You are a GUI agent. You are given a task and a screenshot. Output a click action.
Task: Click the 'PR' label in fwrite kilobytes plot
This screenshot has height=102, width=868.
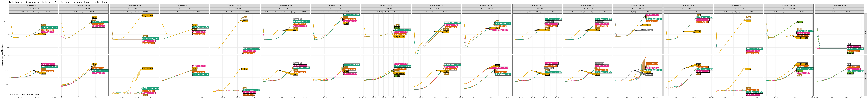pos(849,44)
